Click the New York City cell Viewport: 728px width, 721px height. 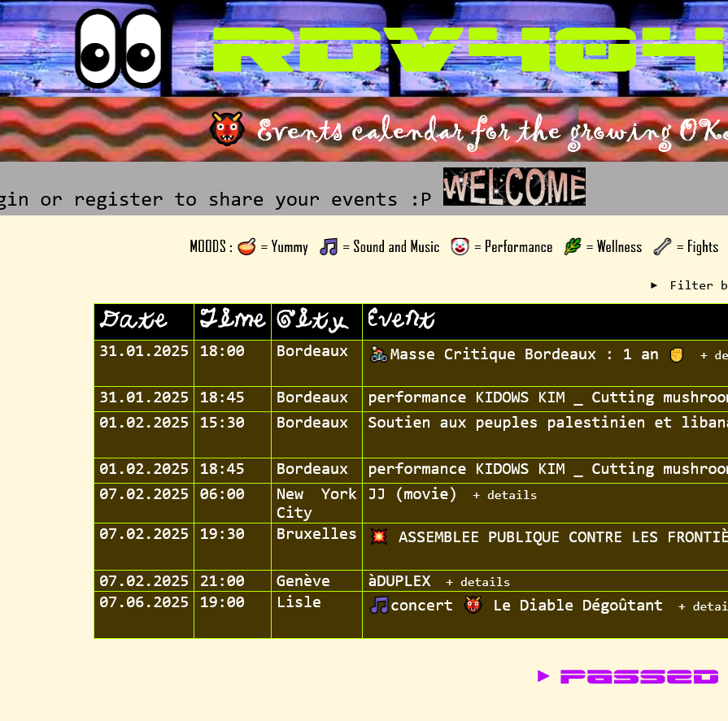(x=316, y=503)
